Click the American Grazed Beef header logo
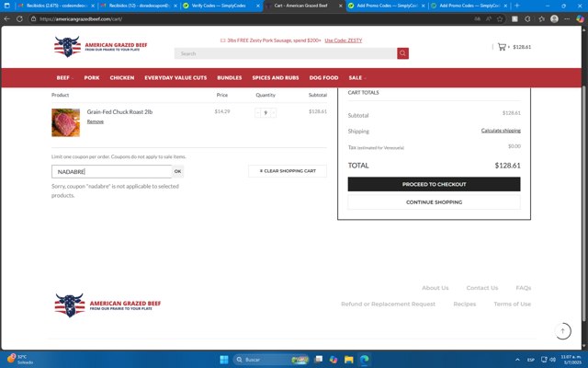The image size is (588, 368). pos(100,47)
